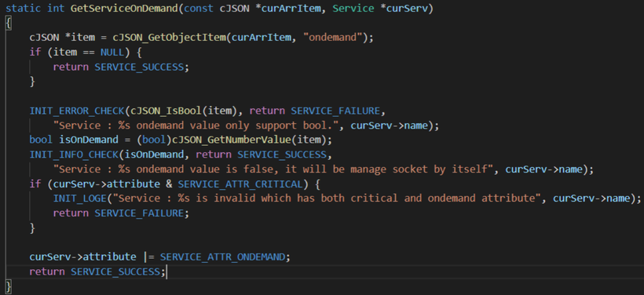The height and width of the screenshot is (295, 644).
Task: Select the static keyword in the signature
Action: click(24, 8)
